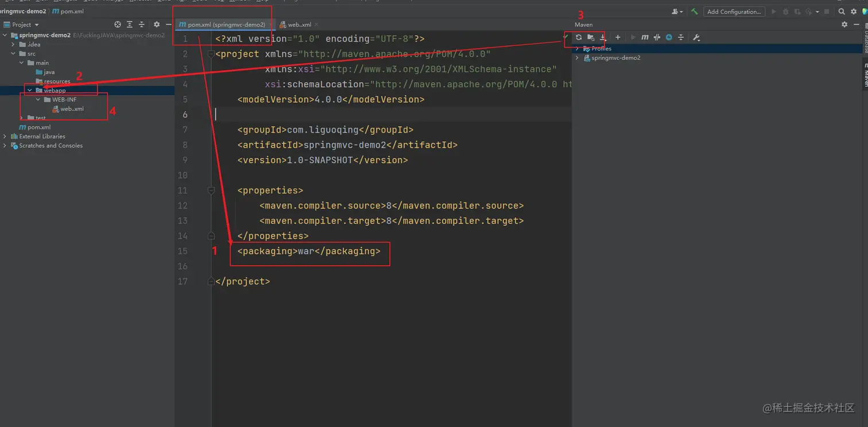
Task: Collapse all in Project panel
Action: pyautogui.click(x=142, y=25)
